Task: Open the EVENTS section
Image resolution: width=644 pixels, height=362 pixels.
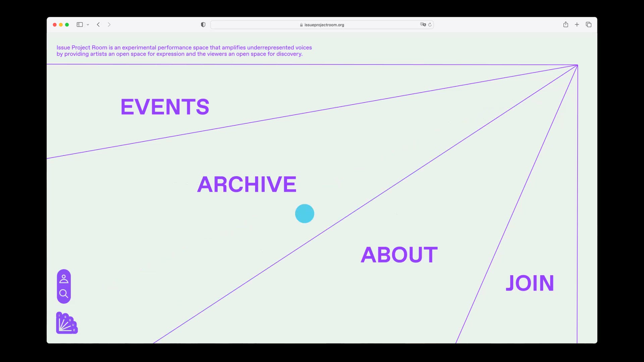Action: pos(165,107)
